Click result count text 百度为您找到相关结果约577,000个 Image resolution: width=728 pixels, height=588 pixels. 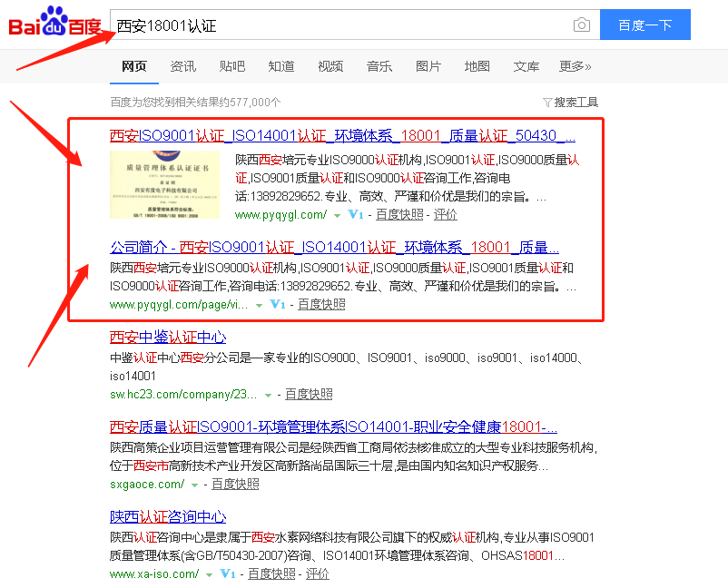(195, 103)
